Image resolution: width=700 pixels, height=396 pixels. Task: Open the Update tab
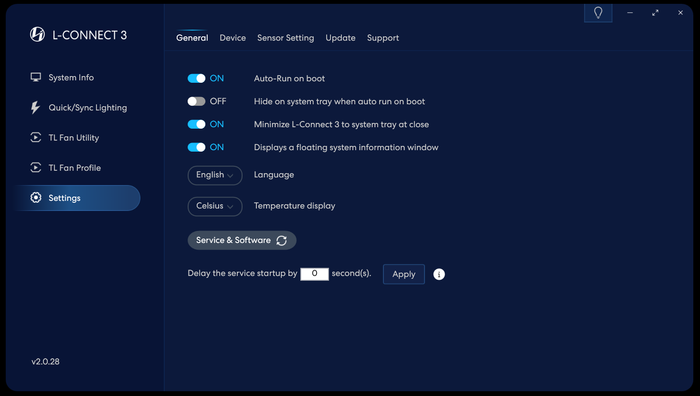click(341, 38)
